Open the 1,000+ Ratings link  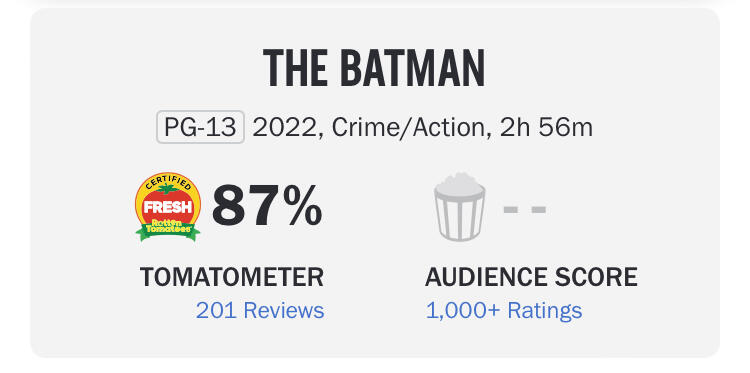coord(504,310)
